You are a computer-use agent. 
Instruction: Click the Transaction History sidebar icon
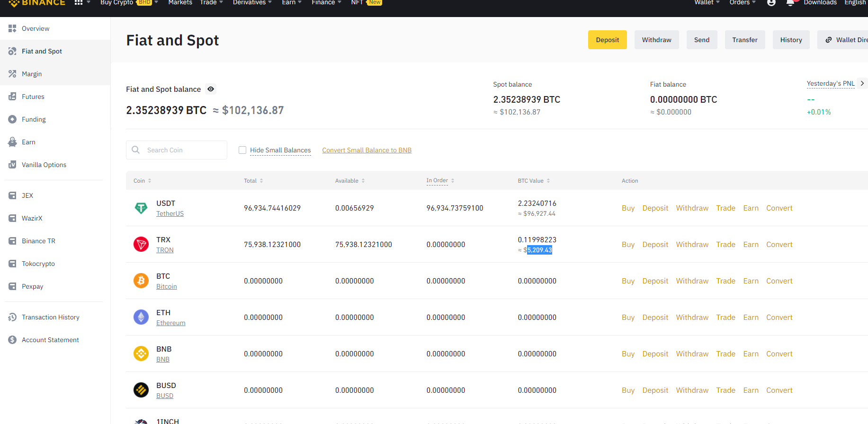coord(12,317)
